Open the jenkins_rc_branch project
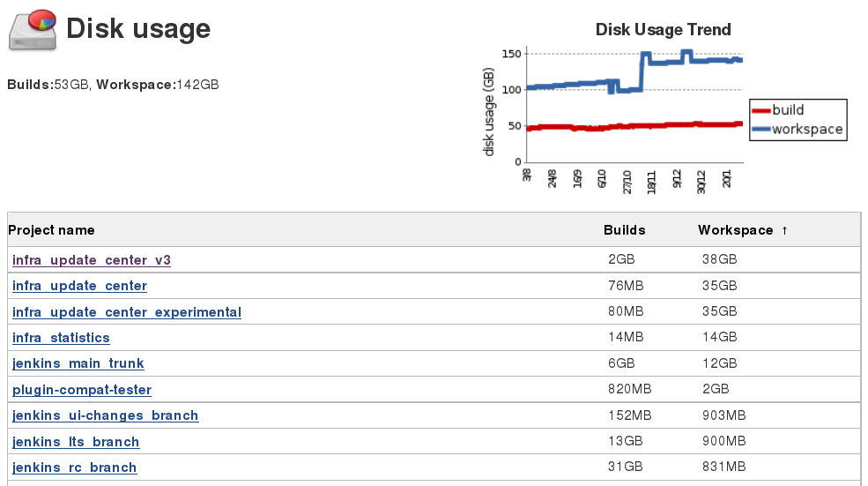Viewport: 868px width, 486px height. click(74, 467)
